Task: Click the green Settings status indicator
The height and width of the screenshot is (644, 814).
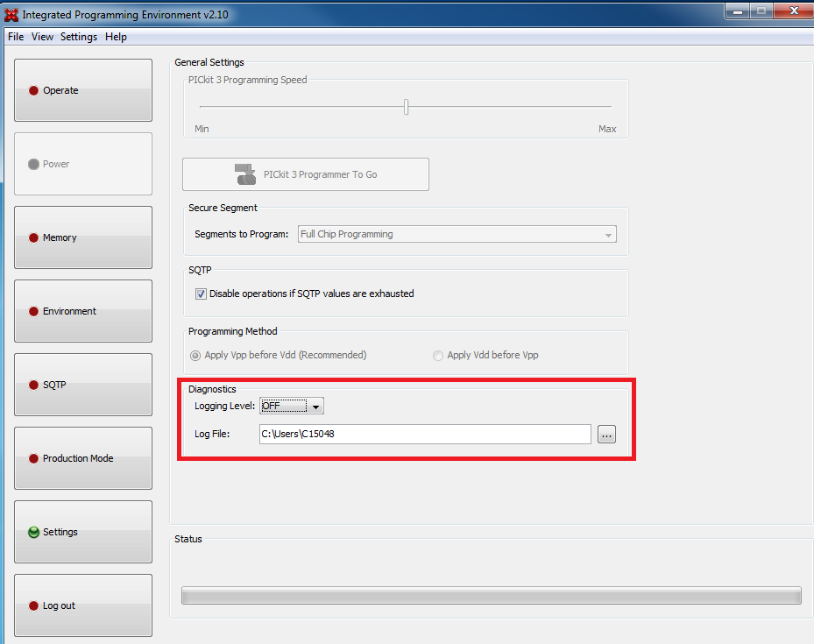Action: point(32,532)
